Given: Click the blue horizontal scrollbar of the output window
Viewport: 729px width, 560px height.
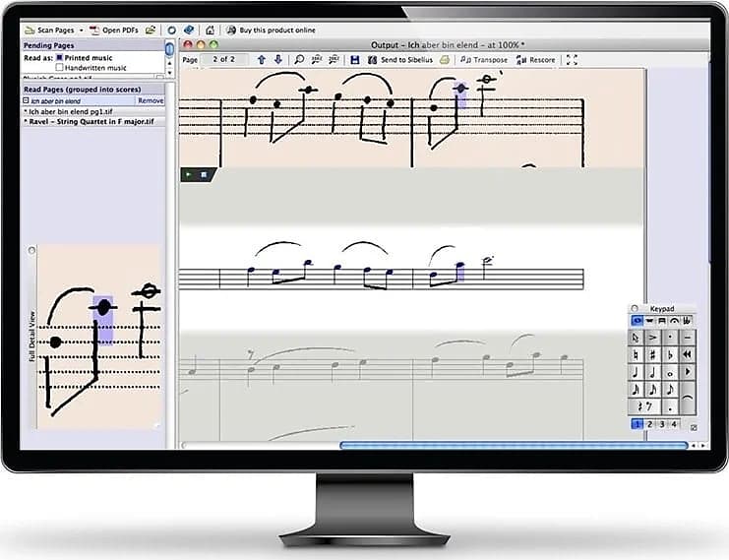Looking at the screenshot, I should (514, 445).
